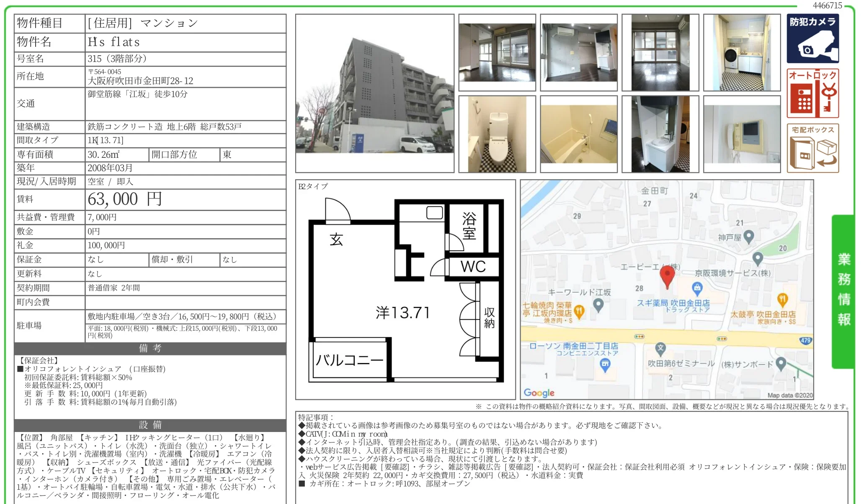Click the スギ薬局 shopping pin on map
Viewport: 861px width, 504px height.
coord(697,288)
